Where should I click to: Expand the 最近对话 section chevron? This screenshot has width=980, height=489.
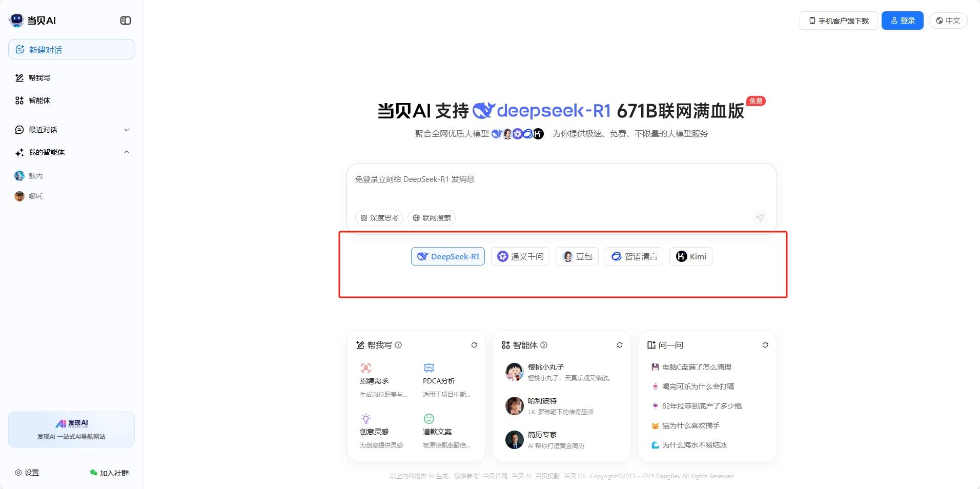[x=127, y=130]
